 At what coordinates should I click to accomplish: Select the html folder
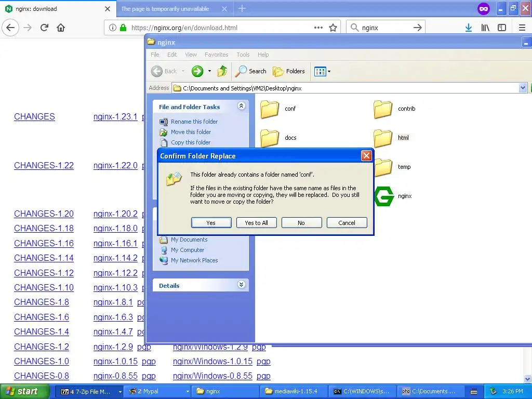(391, 138)
